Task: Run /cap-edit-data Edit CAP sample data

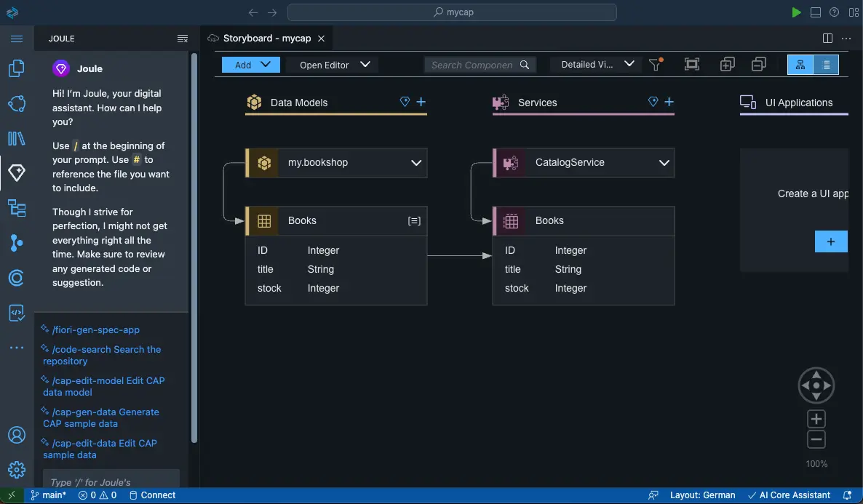Action: click(100, 449)
